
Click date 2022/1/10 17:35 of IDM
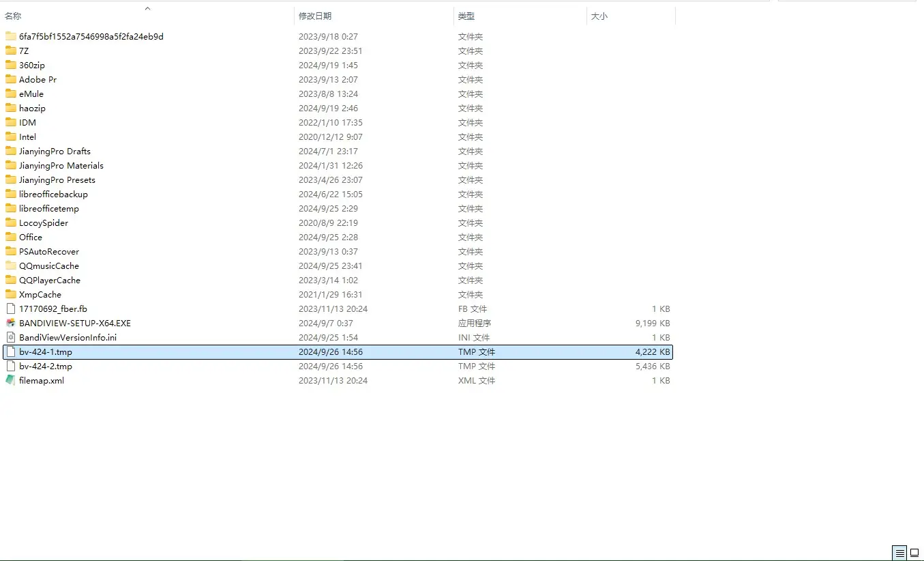[331, 123]
